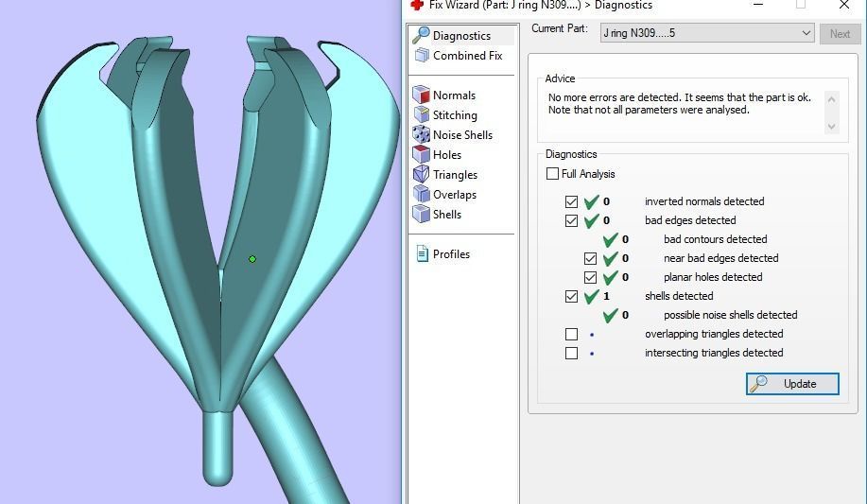Select the Normals fix icon
Screen dimensions: 867x504
coord(422,95)
